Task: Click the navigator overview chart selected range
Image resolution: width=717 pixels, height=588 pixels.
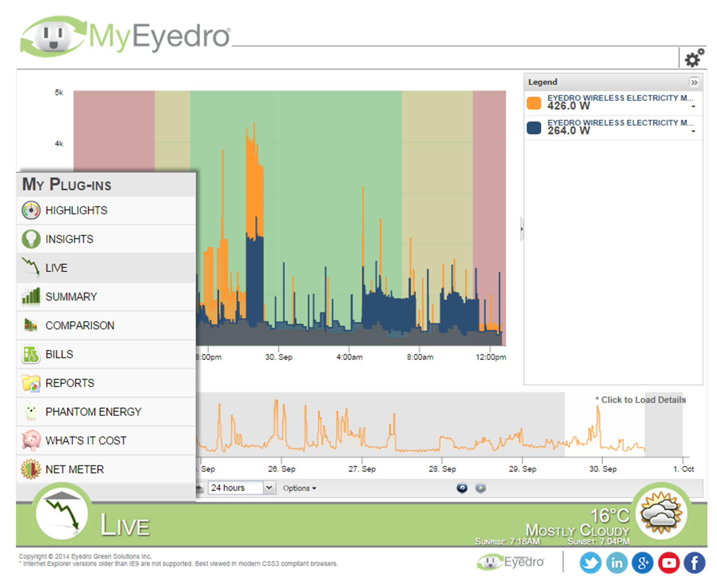Action: (x=605, y=425)
